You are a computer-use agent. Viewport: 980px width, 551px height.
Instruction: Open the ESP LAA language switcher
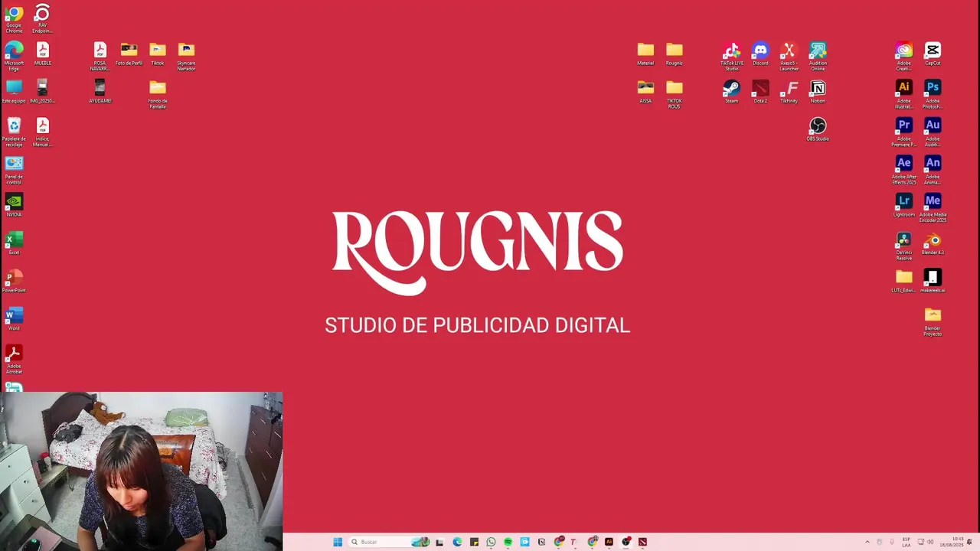(906, 542)
